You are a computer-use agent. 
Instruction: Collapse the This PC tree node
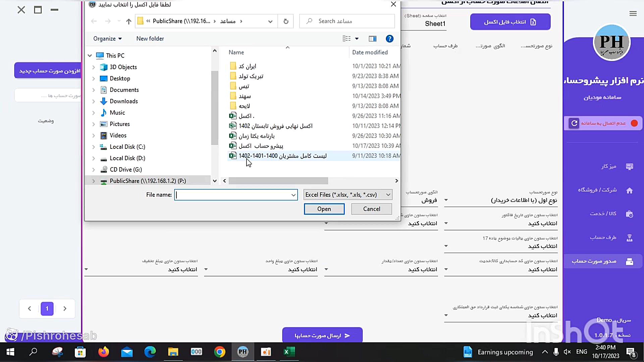[90, 56]
